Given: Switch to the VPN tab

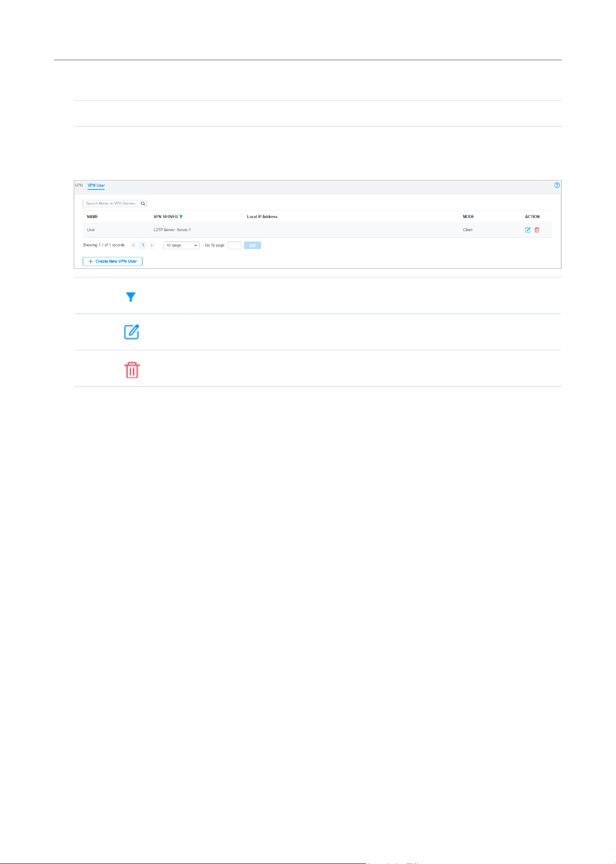Looking at the screenshot, I should [x=79, y=185].
